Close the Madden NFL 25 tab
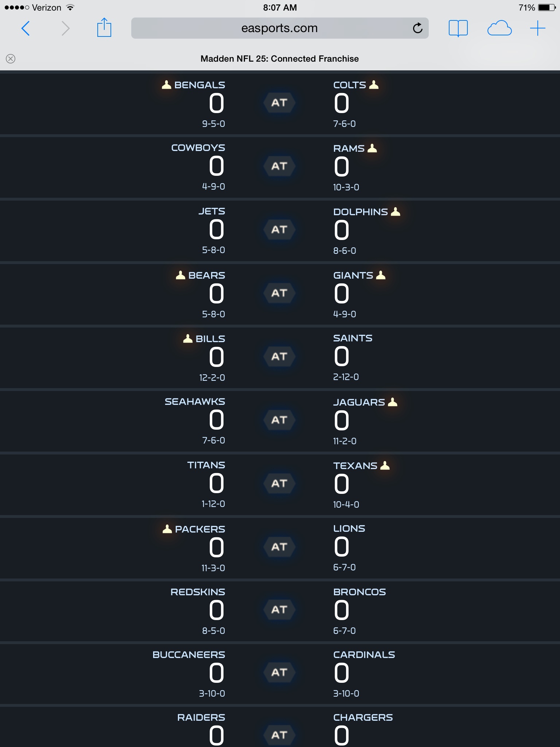Screen dimensions: 560x747 click(11, 59)
